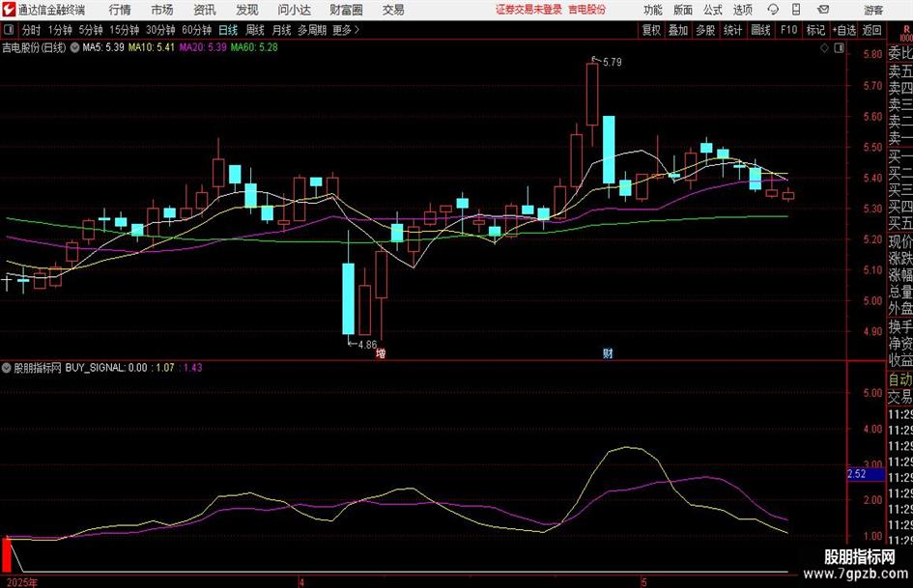913x588 pixels.
Task: Click the 5.79 high price annotation
Action: point(612,62)
